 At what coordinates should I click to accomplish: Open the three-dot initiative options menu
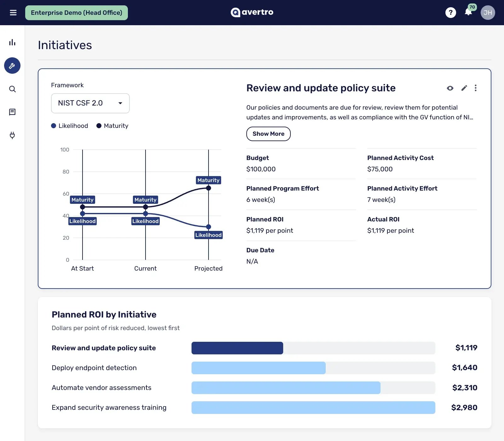pos(476,88)
